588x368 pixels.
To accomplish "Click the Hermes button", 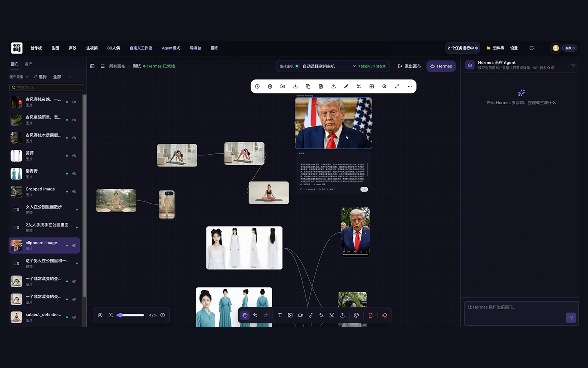I will click(x=441, y=66).
